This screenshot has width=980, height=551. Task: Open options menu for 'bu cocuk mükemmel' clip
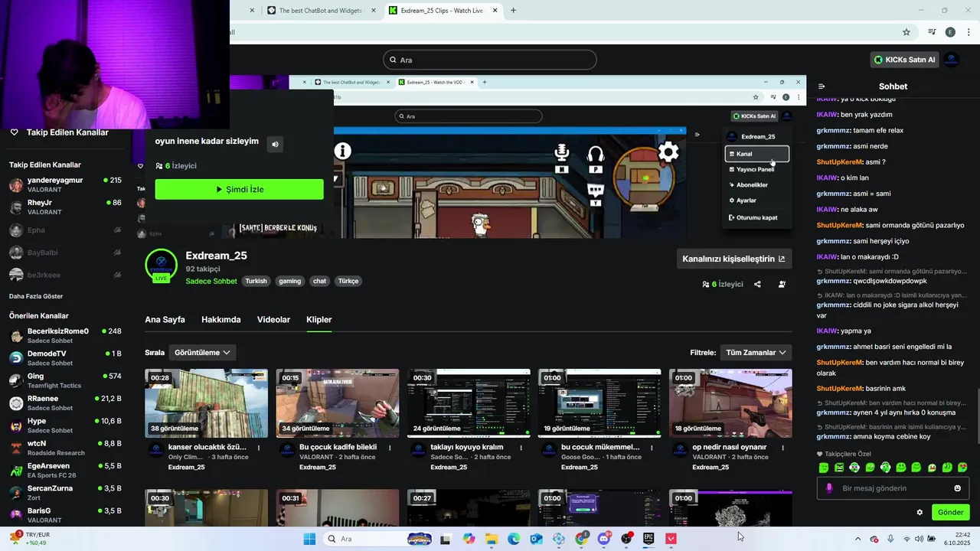click(x=652, y=448)
